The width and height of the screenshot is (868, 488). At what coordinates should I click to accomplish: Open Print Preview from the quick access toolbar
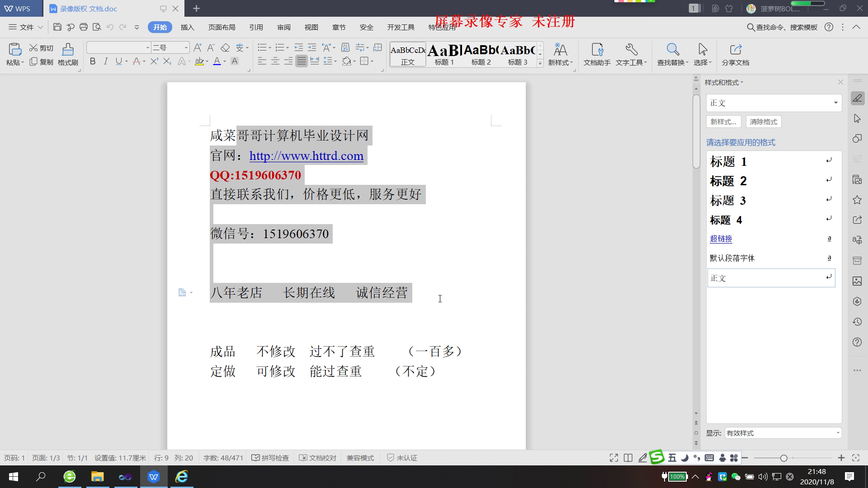[x=96, y=27]
